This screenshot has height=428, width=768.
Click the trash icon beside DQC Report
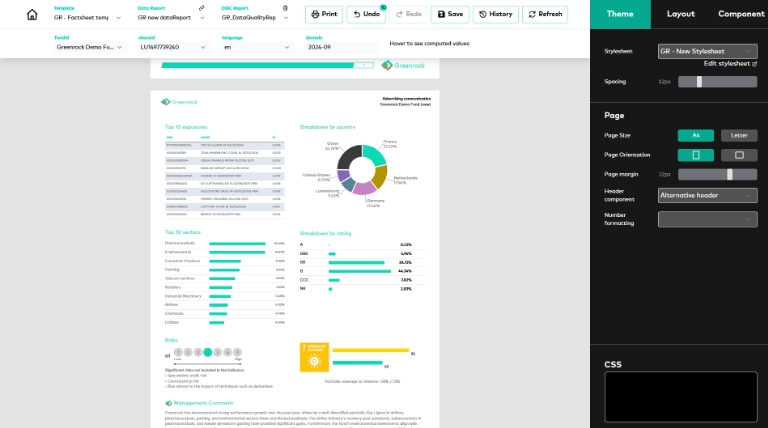(x=285, y=7)
